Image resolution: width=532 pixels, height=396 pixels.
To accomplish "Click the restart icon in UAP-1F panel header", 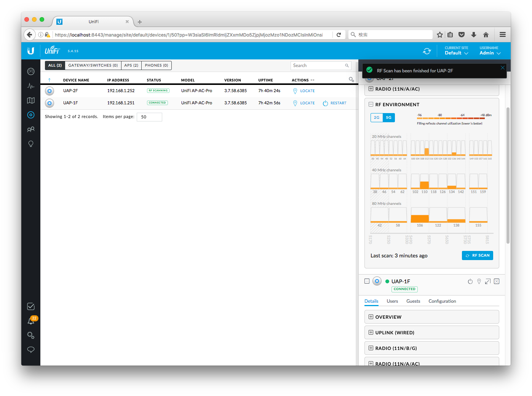I will (x=470, y=281).
